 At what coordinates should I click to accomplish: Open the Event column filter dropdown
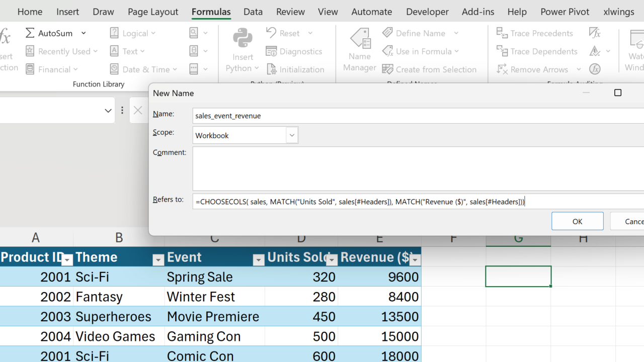pyautogui.click(x=258, y=259)
